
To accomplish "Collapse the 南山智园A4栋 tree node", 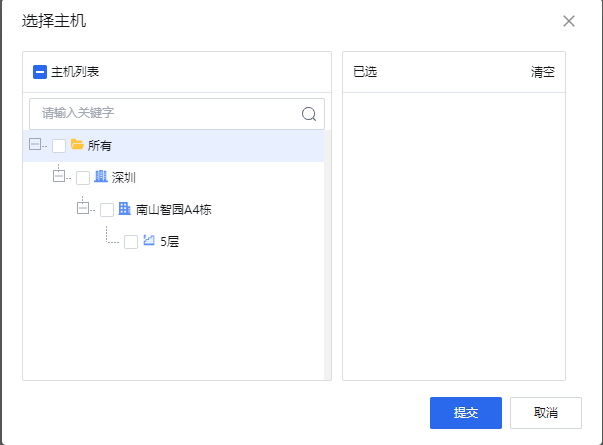I will [x=83, y=209].
